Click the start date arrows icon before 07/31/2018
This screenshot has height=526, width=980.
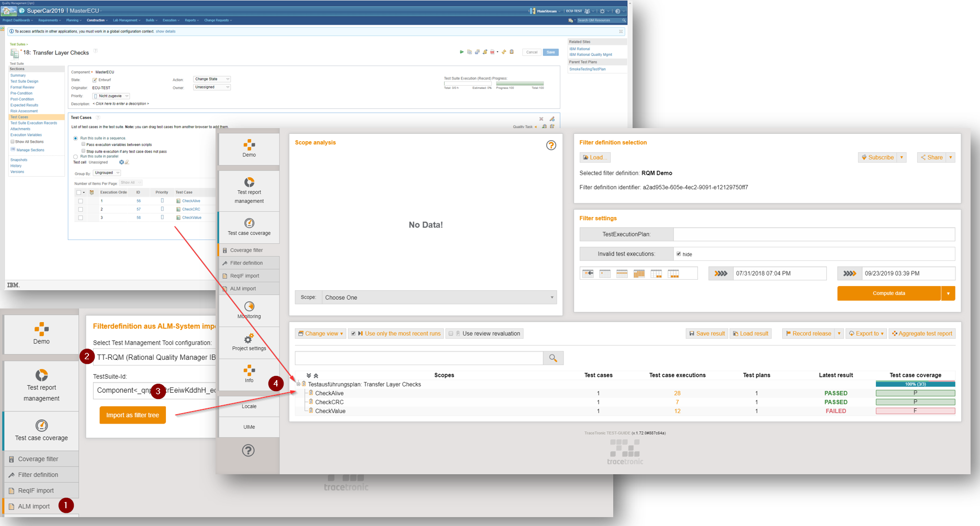[720, 273]
